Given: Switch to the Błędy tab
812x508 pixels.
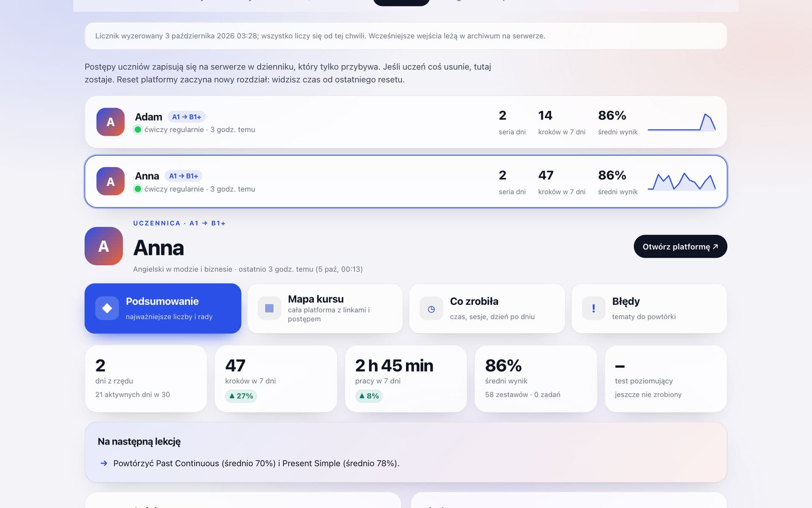Looking at the screenshot, I should click(x=649, y=308).
